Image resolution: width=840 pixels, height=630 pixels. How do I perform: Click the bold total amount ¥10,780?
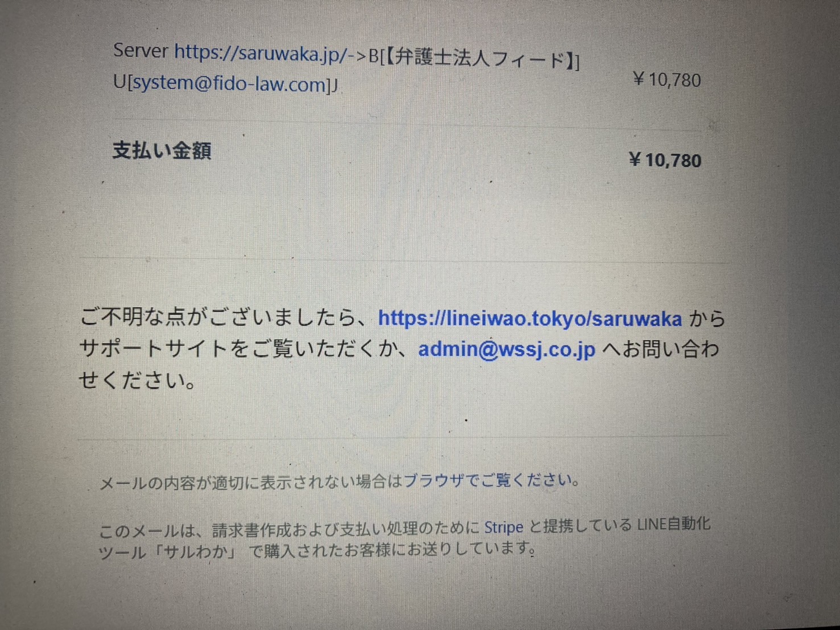click(x=665, y=160)
